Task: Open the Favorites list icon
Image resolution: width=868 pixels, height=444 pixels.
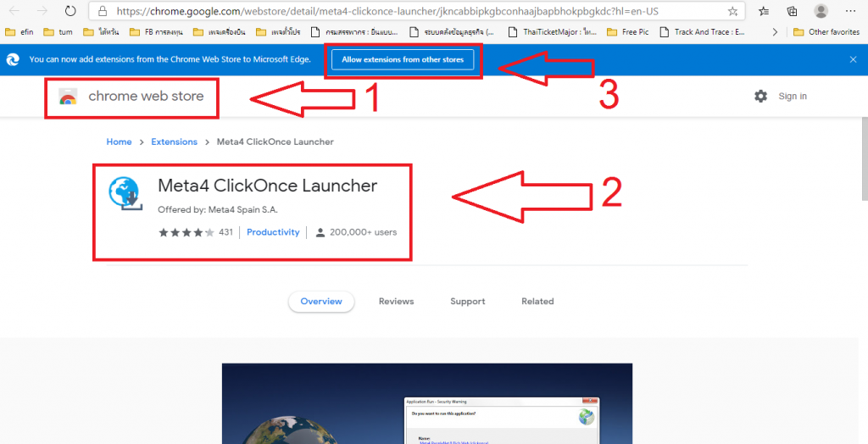Action: pyautogui.click(x=764, y=11)
